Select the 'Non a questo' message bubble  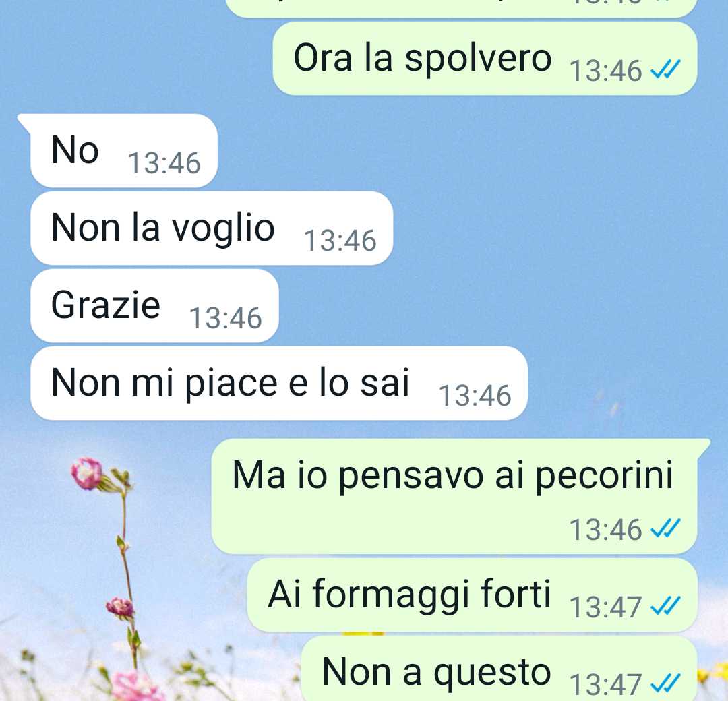(499, 669)
